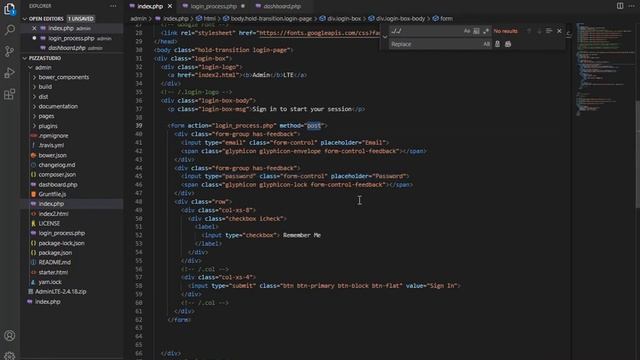The height and width of the screenshot is (360, 640).
Task: Switch to the dashboard.php tab
Action: coord(282,6)
